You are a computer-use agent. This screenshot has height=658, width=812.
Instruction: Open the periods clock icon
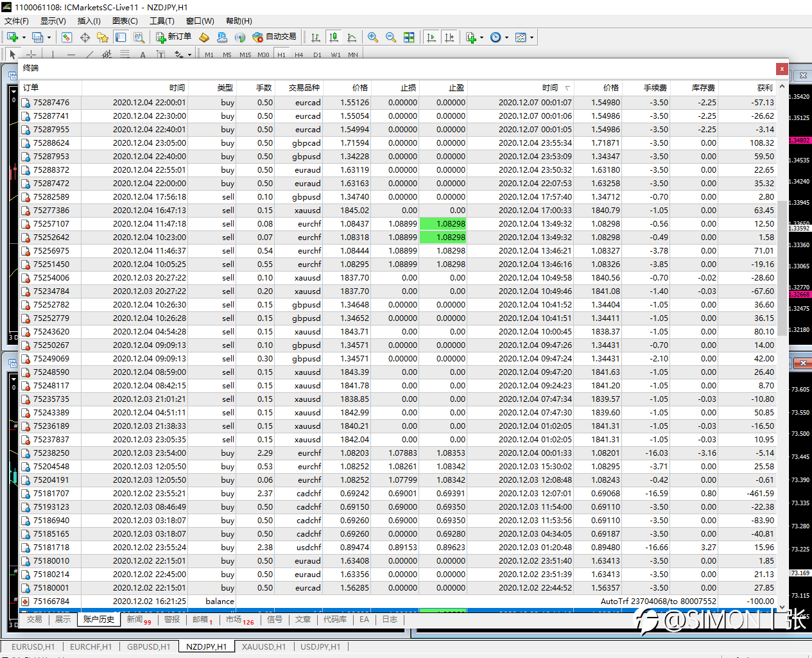coord(496,37)
